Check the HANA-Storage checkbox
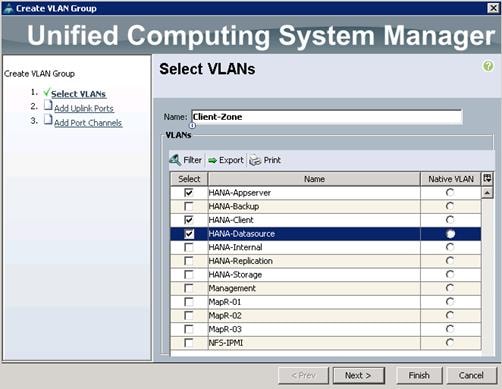 coord(189,274)
